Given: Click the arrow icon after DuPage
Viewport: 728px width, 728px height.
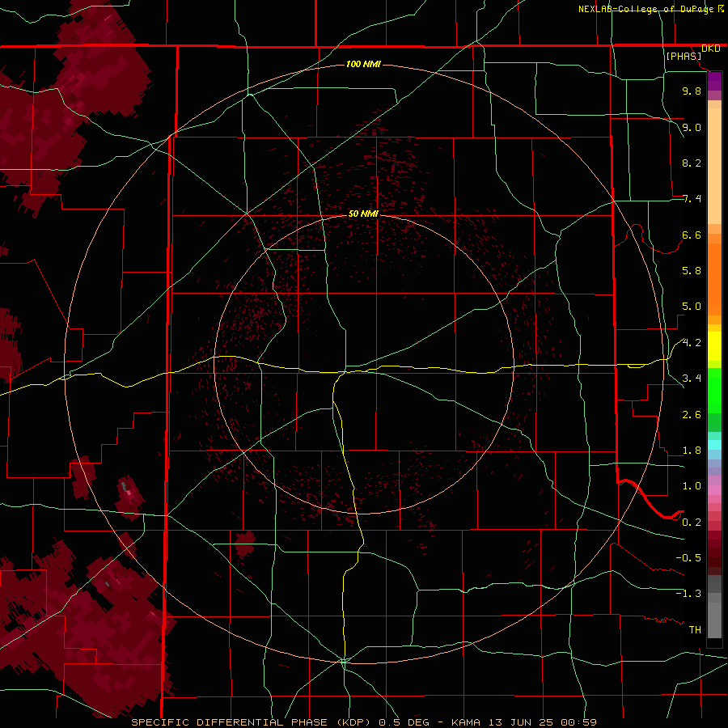Looking at the screenshot, I should point(721,8).
